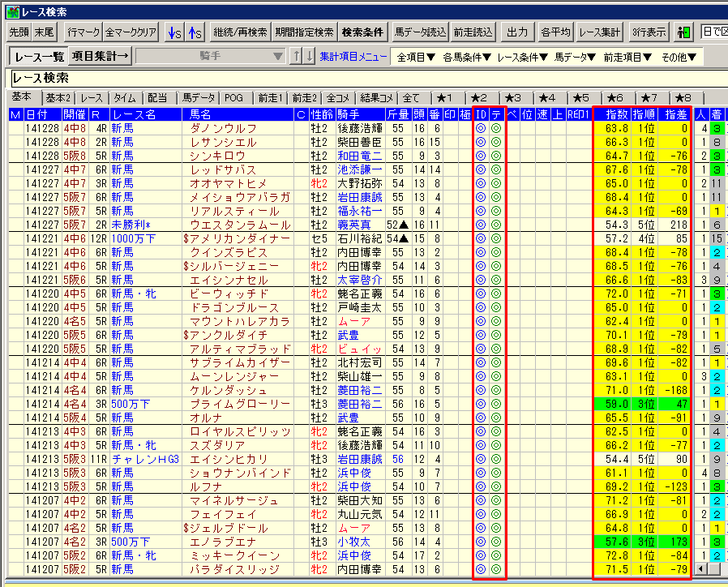This screenshot has width=728, height=587.
Task: Click race name 未勝利*
Action: coord(131,225)
